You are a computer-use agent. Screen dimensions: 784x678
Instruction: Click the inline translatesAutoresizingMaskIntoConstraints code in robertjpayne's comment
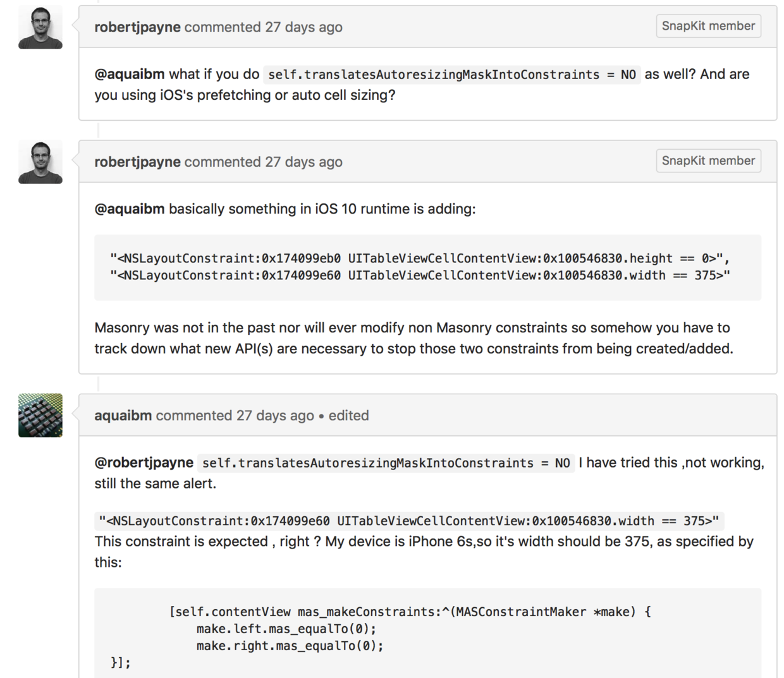[451, 75]
